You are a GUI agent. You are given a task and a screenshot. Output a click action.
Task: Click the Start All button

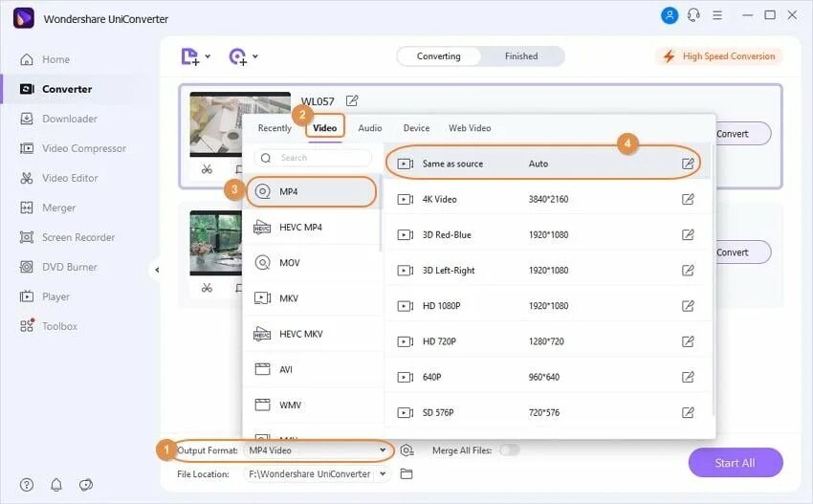point(736,463)
